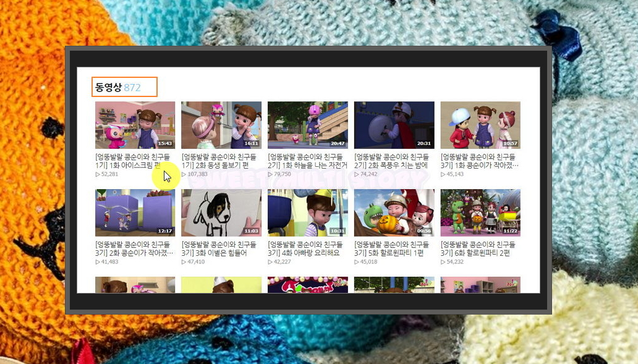Open the 3기 6화 할로윈파티 2편 thumbnail
Viewport: 638px width, 364px height.
click(480, 213)
